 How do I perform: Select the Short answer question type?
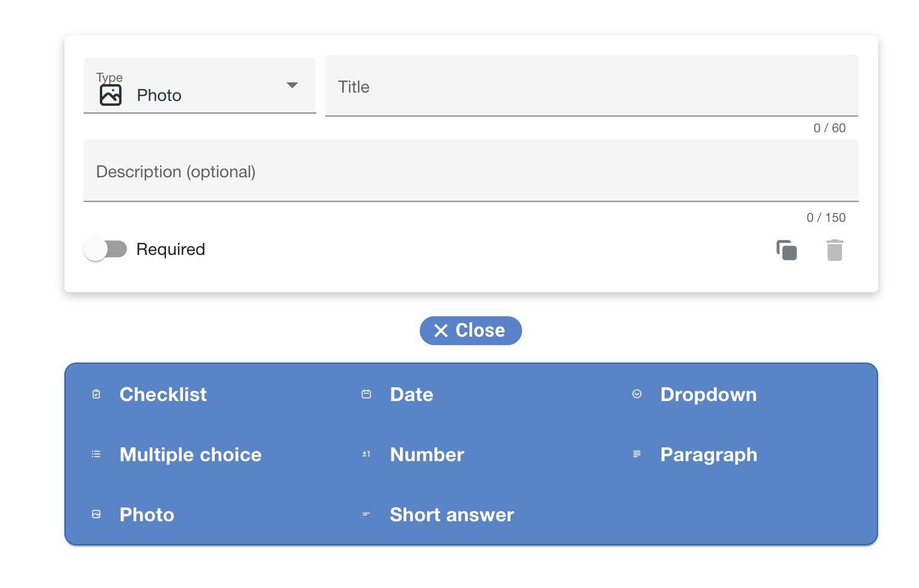[x=452, y=515]
